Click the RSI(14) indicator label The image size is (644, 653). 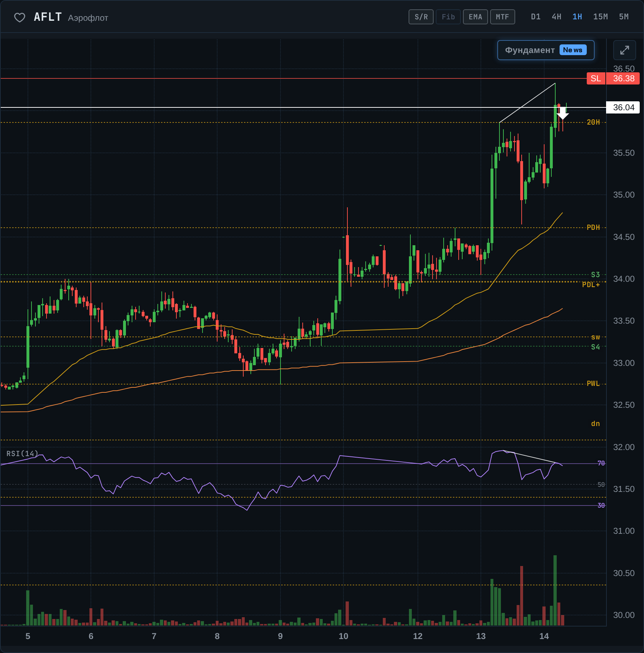[x=22, y=454]
